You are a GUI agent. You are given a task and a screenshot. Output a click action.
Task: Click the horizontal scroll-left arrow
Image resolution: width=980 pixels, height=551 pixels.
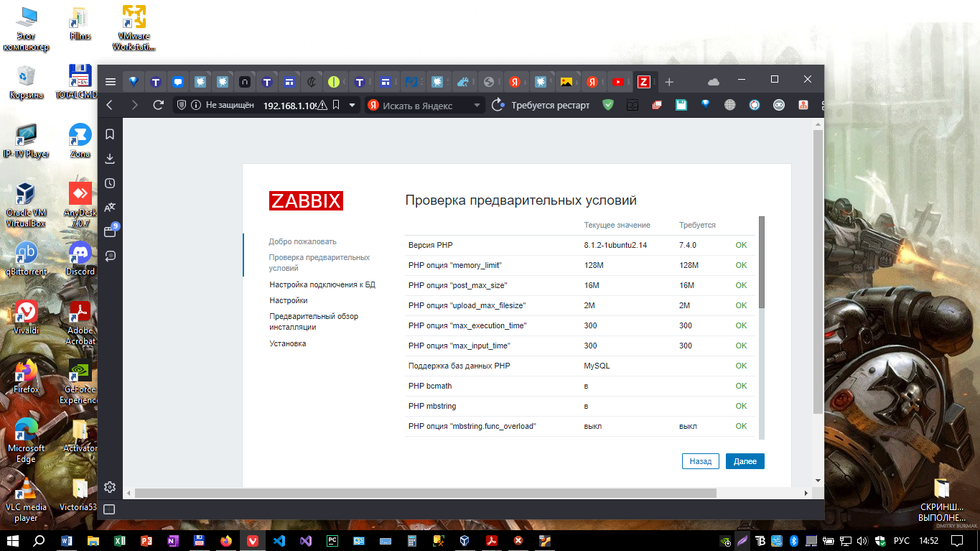[x=129, y=493]
